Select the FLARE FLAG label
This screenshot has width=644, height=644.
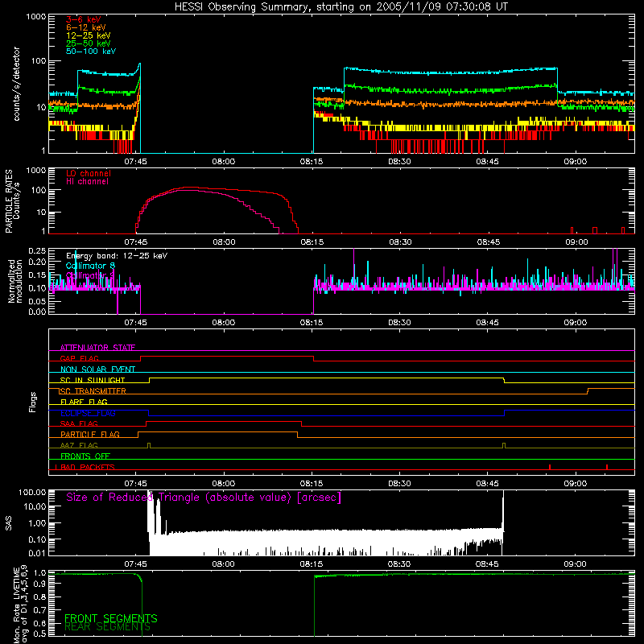pos(84,402)
